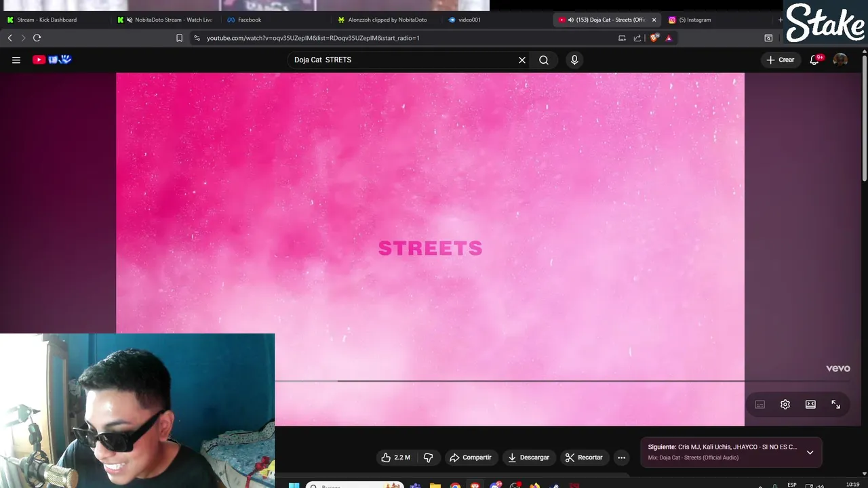Image resolution: width=868 pixels, height=488 pixels.
Task: Switch to the video001 tab
Action: [498, 20]
